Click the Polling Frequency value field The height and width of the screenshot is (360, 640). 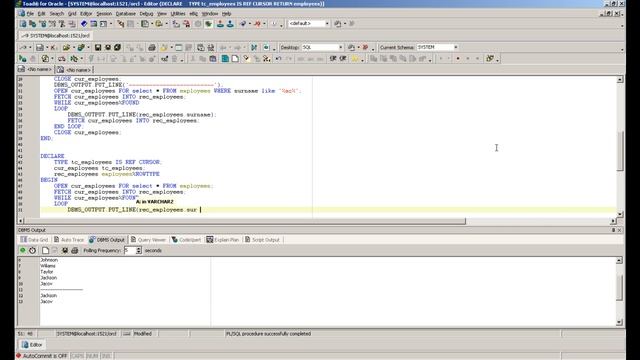pos(129,250)
